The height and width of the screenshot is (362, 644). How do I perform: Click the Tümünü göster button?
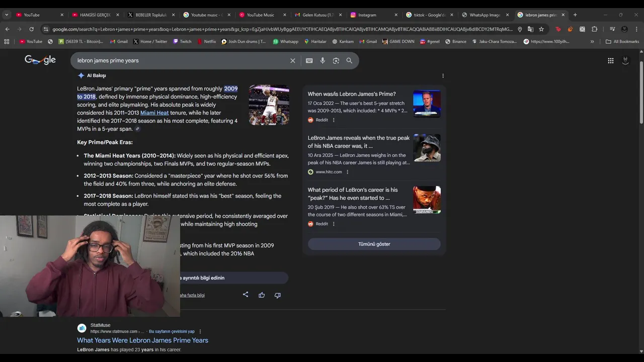(x=374, y=244)
